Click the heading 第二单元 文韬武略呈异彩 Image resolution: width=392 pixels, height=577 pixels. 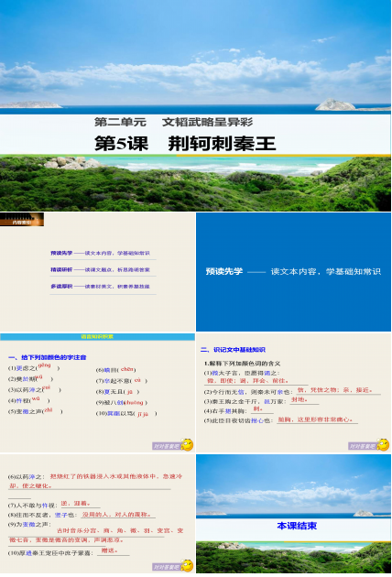173,122
